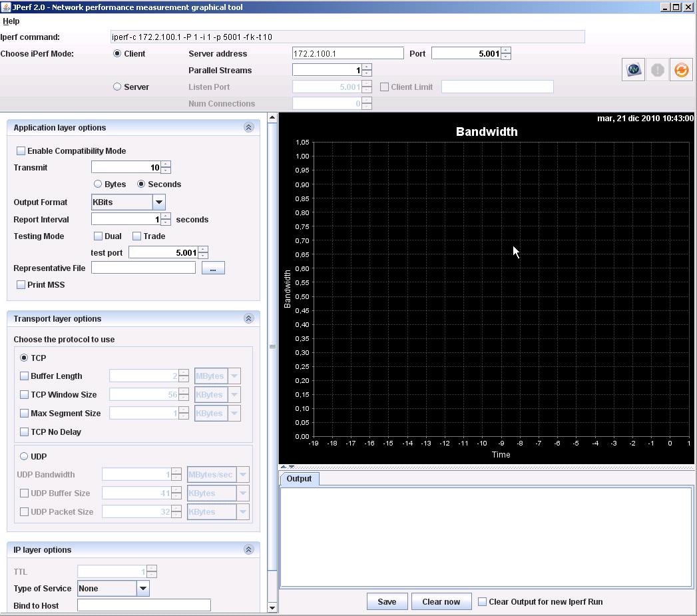
Task: Click the Parallel Streams value field
Action: pyautogui.click(x=327, y=70)
